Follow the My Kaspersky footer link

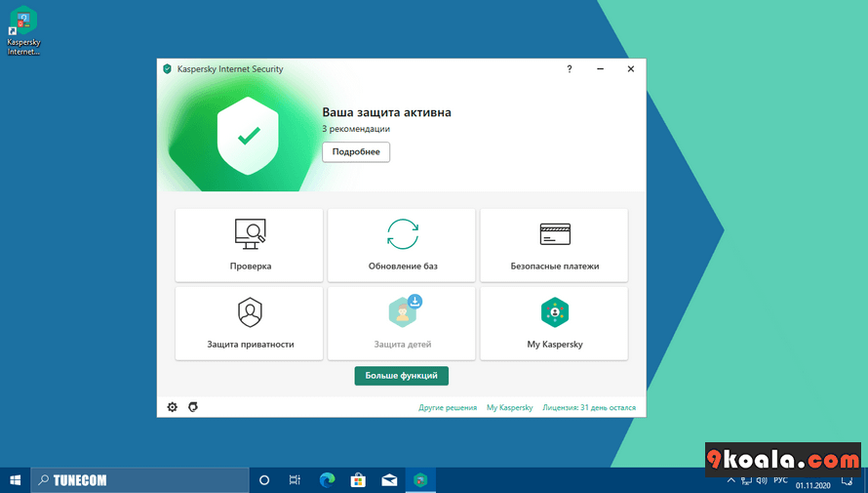(x=509, y=407)
